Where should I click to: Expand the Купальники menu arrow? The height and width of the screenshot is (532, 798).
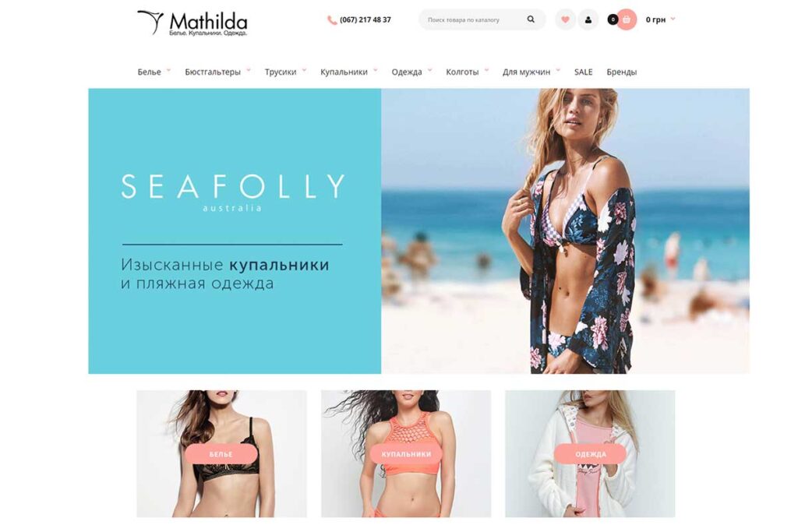point(376,70)
